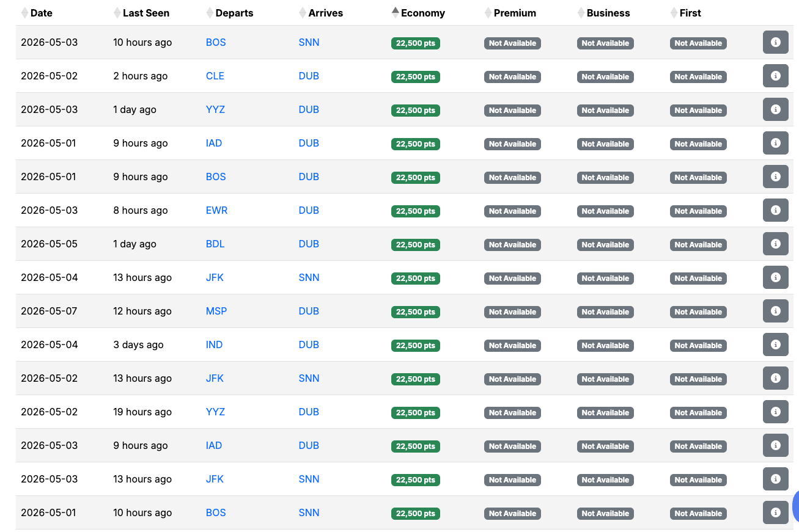The image size is (799, 532).
Task: Follow the MSP departure link
Action: pyautogui.click(x=216, y=312)
